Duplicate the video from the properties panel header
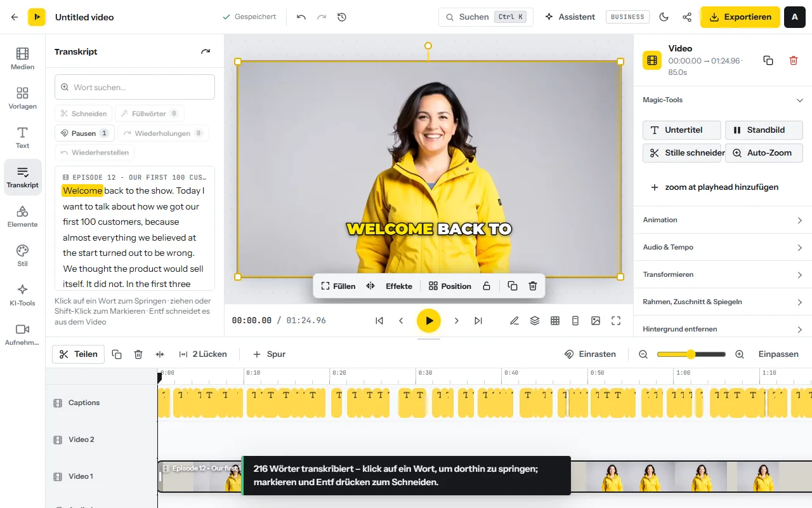 click(x=768, y=60)
